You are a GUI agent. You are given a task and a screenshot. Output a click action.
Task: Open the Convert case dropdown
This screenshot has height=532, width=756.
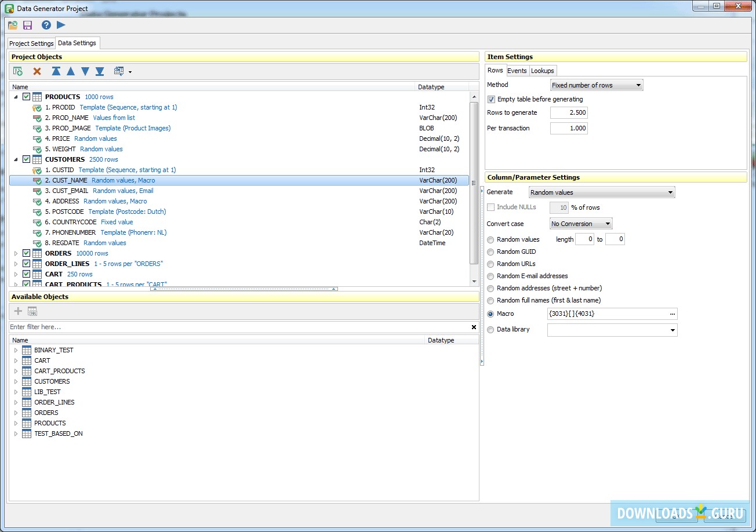[x=580, y=224]
